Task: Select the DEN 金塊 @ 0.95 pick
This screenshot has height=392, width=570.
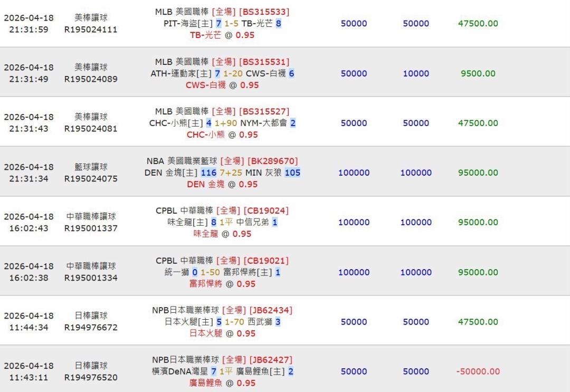Action: tap(222, 184)
